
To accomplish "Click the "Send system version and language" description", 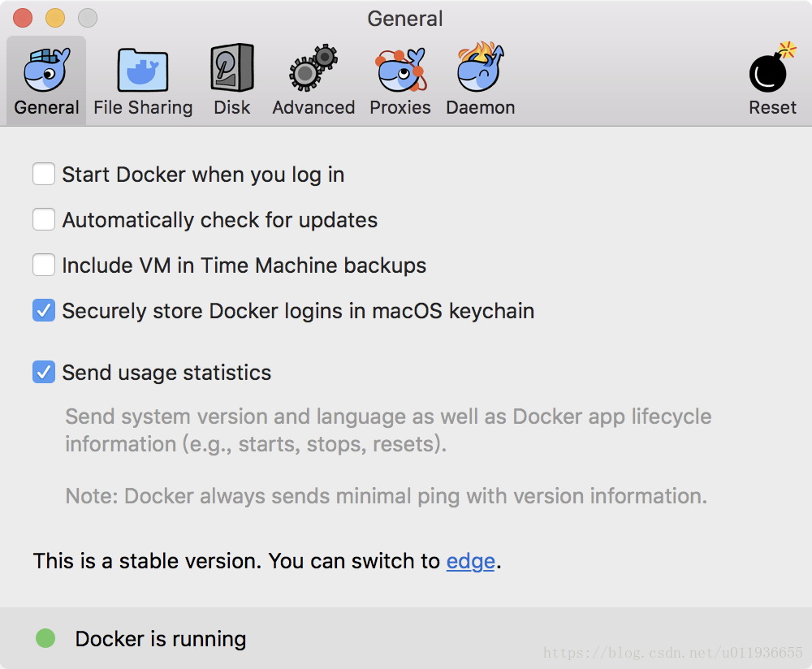I will pyautogui.click(x=388, y=430).
